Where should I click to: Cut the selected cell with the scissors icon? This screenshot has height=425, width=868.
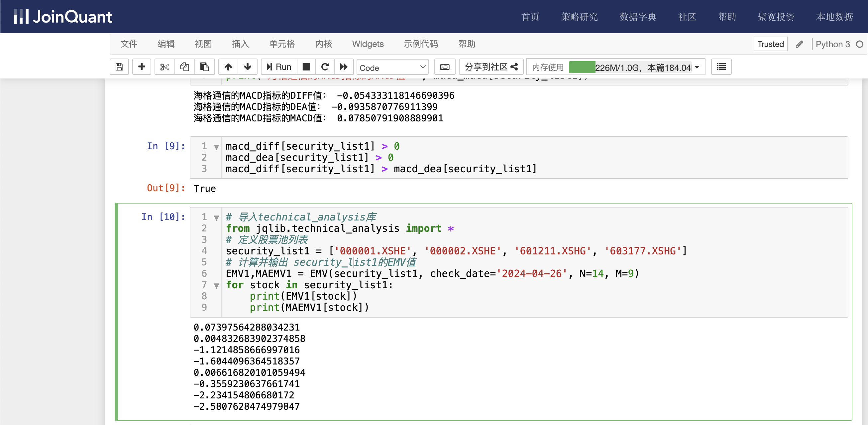click(x=164, y=67)
